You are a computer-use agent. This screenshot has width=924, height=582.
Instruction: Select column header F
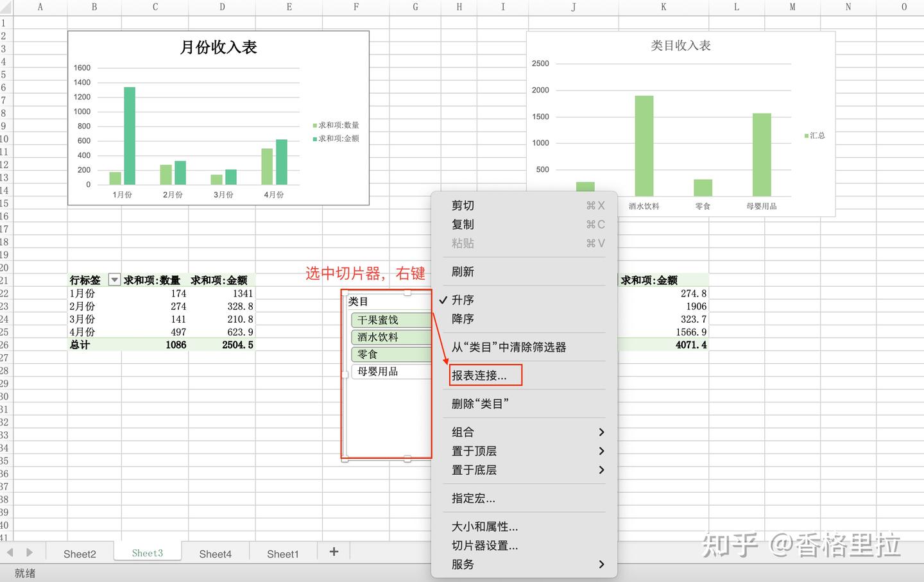point(356,7)
